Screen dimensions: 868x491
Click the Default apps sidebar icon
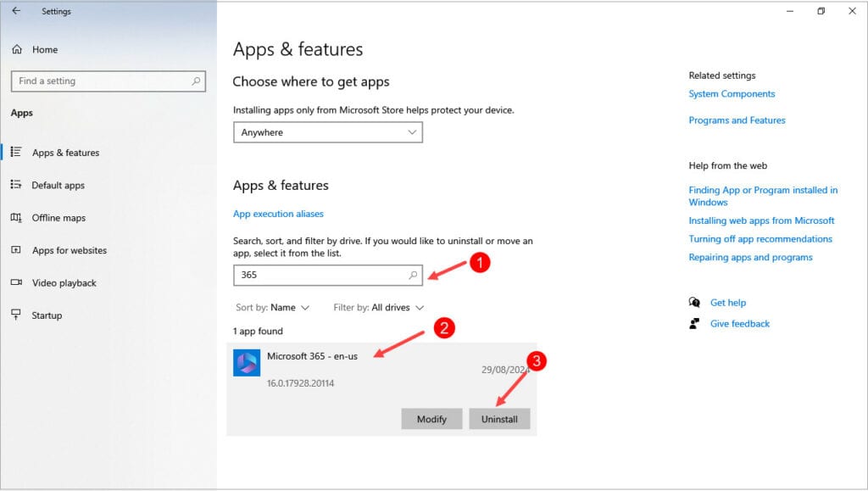click(16, 185)
